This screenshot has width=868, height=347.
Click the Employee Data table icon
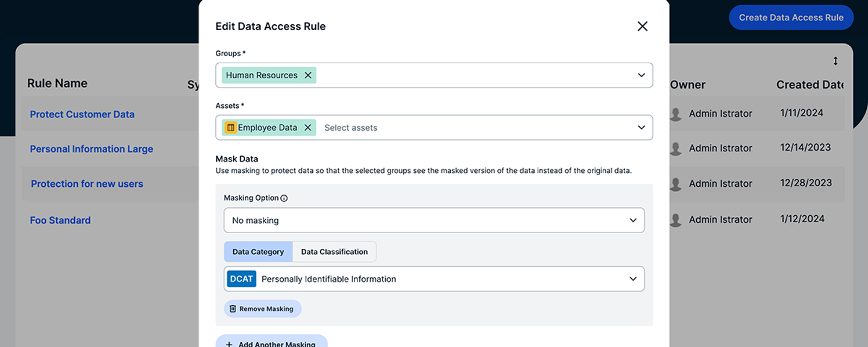click(x=230, y=128)
